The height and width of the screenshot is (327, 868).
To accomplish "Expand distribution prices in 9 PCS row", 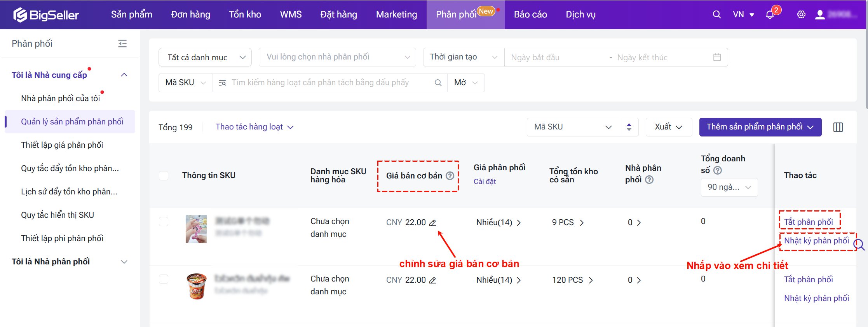I will tap(519, 223).
